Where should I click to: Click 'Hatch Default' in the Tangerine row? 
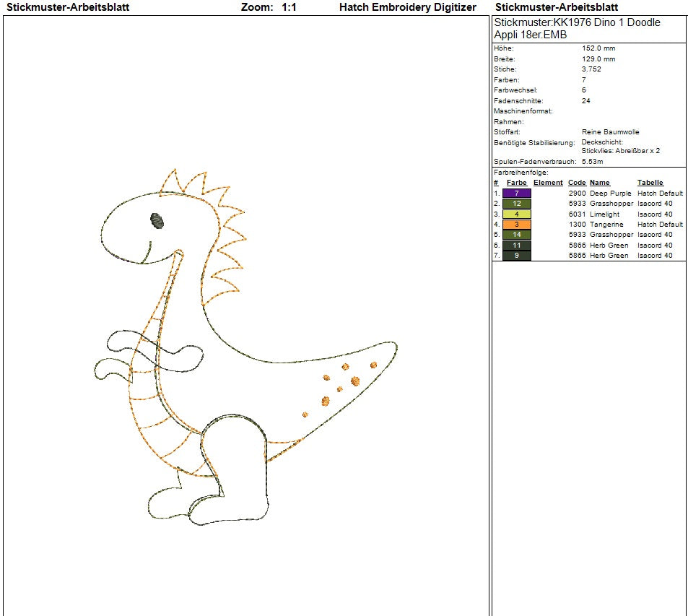[660, 225]
